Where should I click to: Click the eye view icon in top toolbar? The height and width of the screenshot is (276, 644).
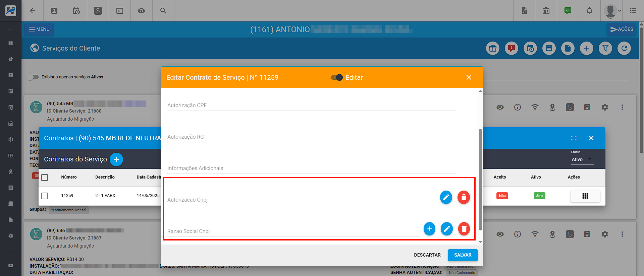[x=142, y=11]
